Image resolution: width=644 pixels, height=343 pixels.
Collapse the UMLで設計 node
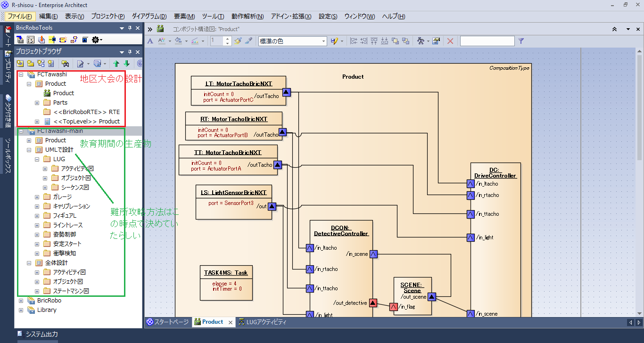pyautogui.click(x=29, y=150)
